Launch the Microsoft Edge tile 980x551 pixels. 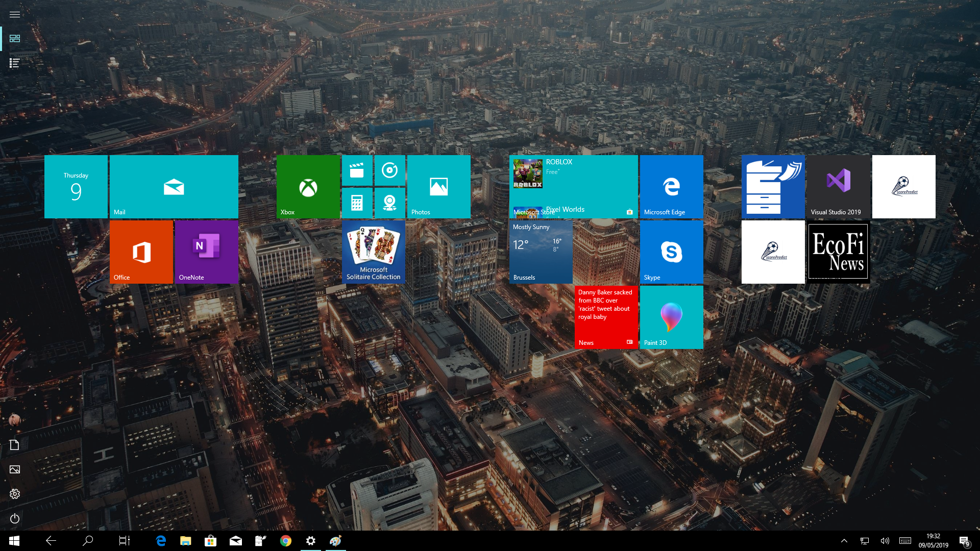(672, 187)
